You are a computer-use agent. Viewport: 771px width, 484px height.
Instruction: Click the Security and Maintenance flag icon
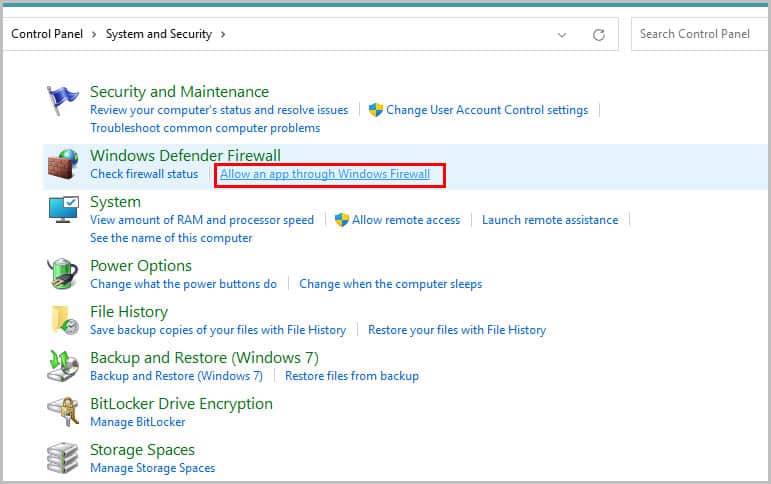[62, 100]
